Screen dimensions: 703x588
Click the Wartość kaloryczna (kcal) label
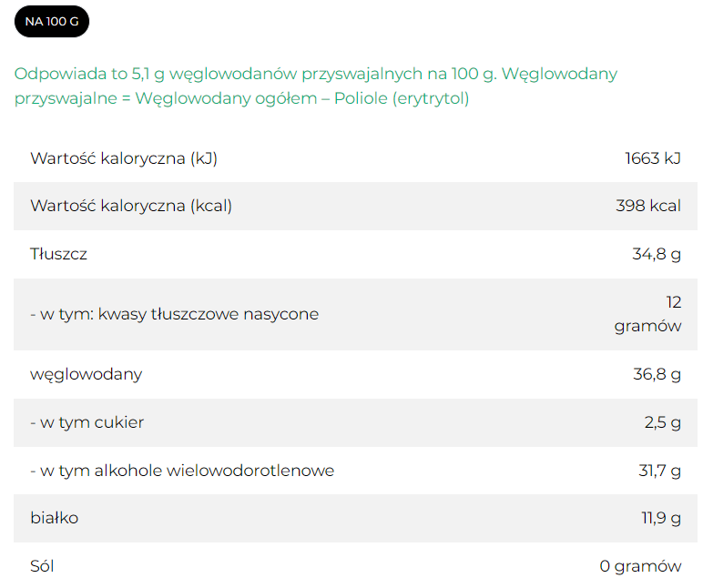131,206
